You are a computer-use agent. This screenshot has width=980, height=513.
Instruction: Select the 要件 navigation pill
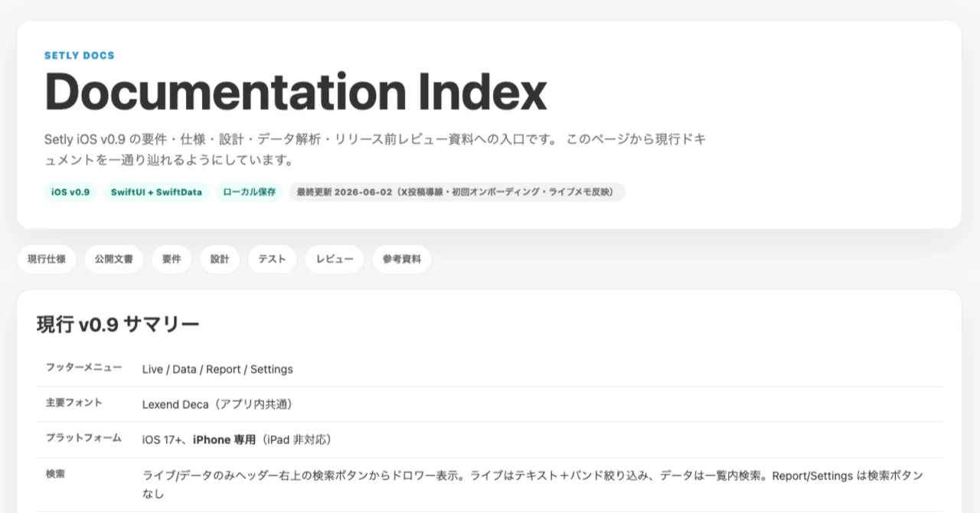point(171,260)
